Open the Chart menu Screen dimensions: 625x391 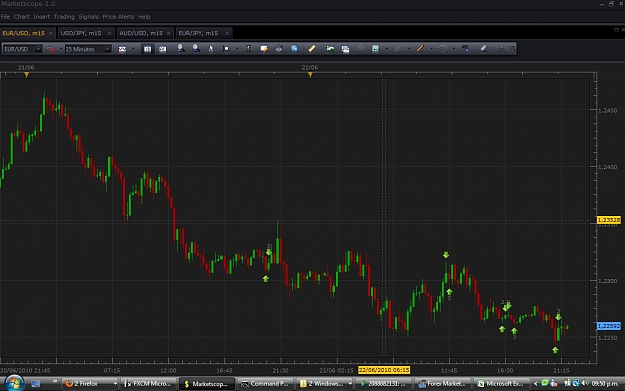[x=22, y=17]
